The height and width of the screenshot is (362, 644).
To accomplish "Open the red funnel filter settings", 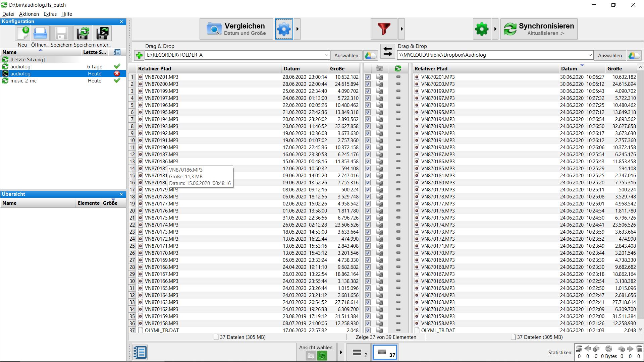I will [x=384, y=29].
